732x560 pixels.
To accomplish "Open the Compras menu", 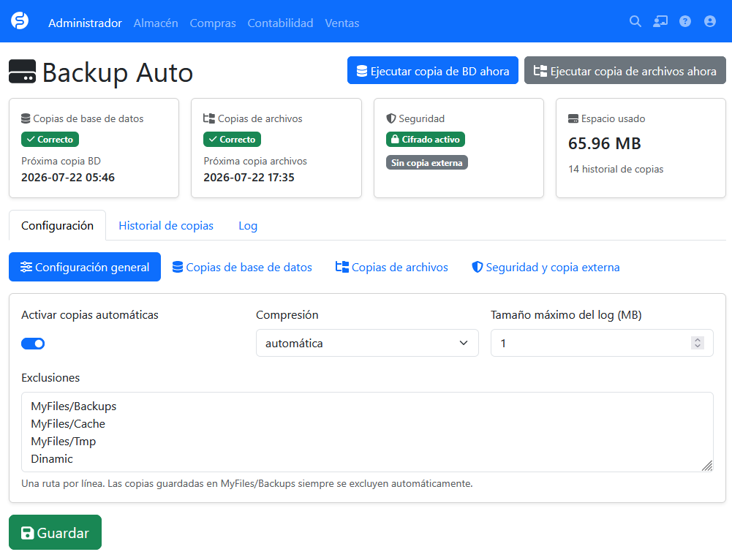I will (x=213, y=23).
